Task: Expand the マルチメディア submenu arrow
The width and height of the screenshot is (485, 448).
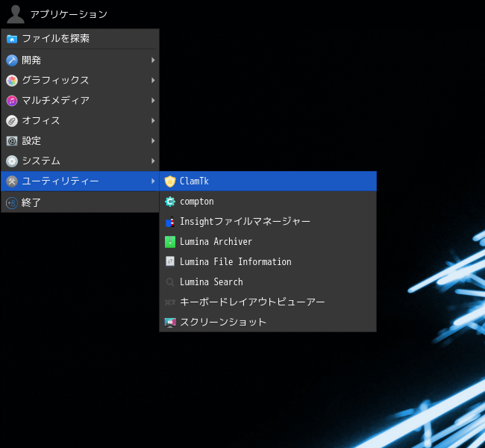Action: [153, 100]
